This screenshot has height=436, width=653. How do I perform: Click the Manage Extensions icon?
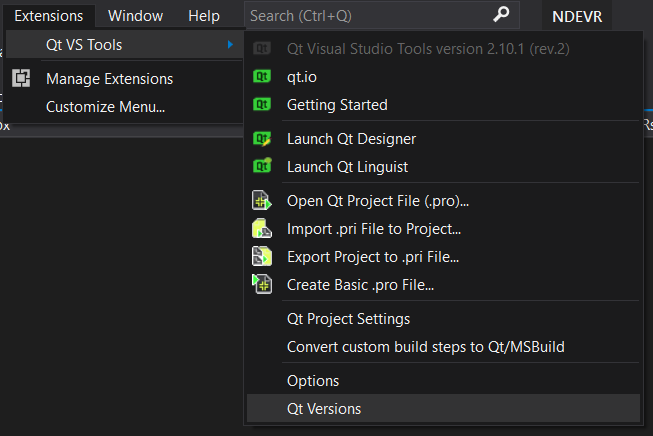pyautogui.click(x=22, y=78)
